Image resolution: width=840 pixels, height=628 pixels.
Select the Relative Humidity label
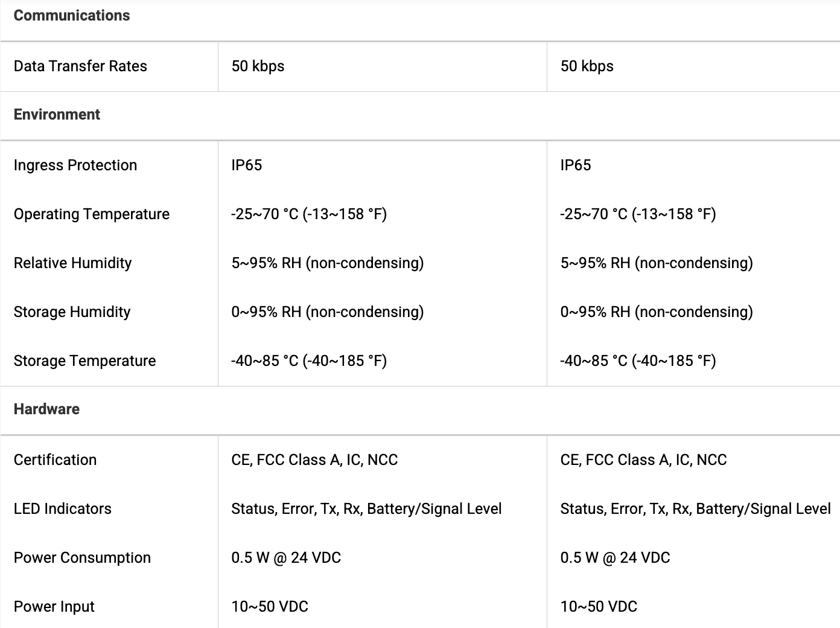pyautogui.click(x=72, y=263)
